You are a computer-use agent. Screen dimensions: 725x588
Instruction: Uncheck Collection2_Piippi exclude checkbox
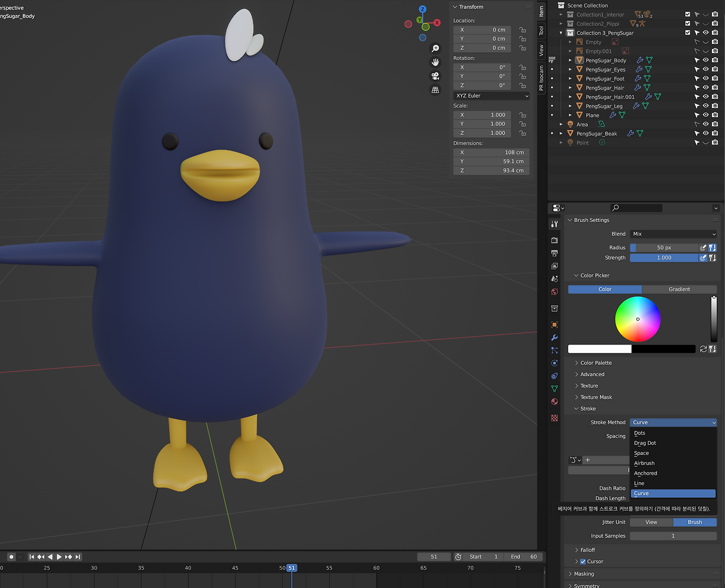tap(688, 24)
